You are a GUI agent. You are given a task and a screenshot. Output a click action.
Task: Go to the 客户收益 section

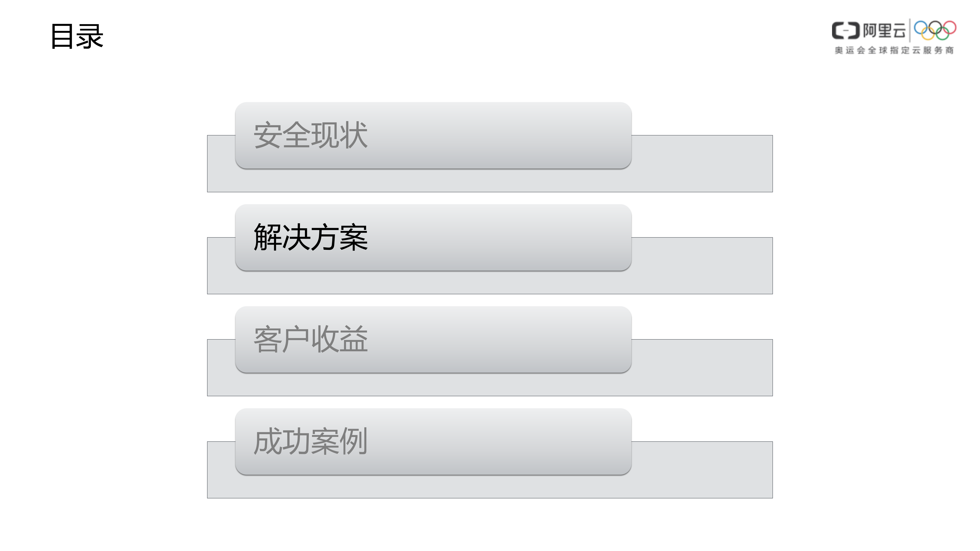(x=433, y=339)
